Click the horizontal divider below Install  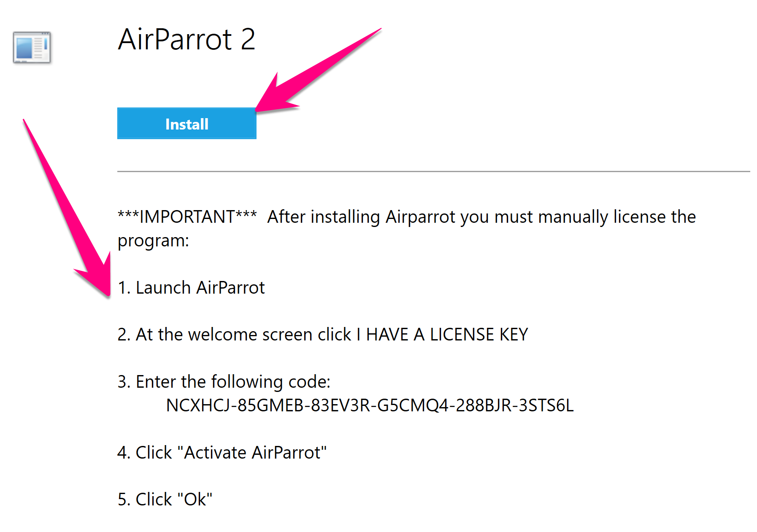(x=433, y=172)
